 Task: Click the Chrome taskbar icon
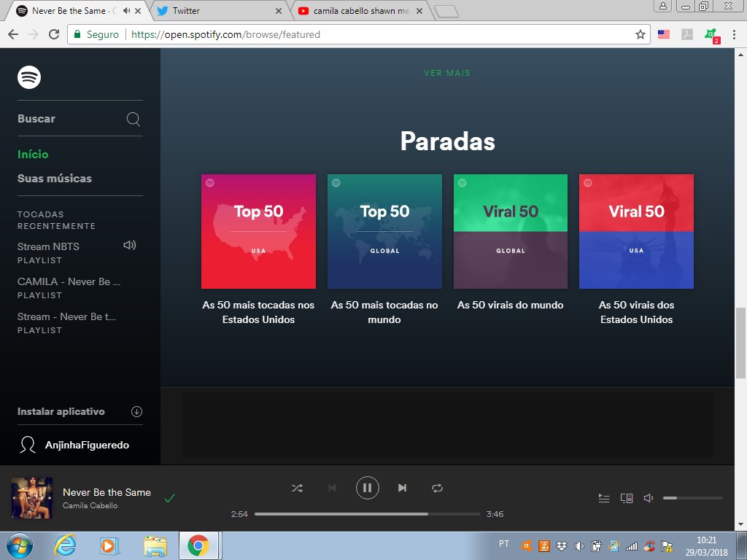pyautogui.click(x=198, y=545)
